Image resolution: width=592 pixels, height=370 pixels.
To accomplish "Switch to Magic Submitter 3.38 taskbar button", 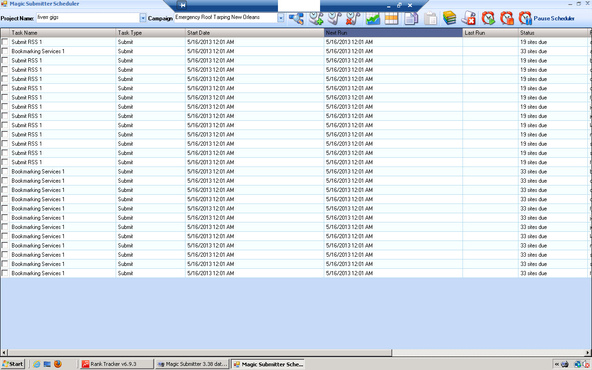I will [192, 364].
